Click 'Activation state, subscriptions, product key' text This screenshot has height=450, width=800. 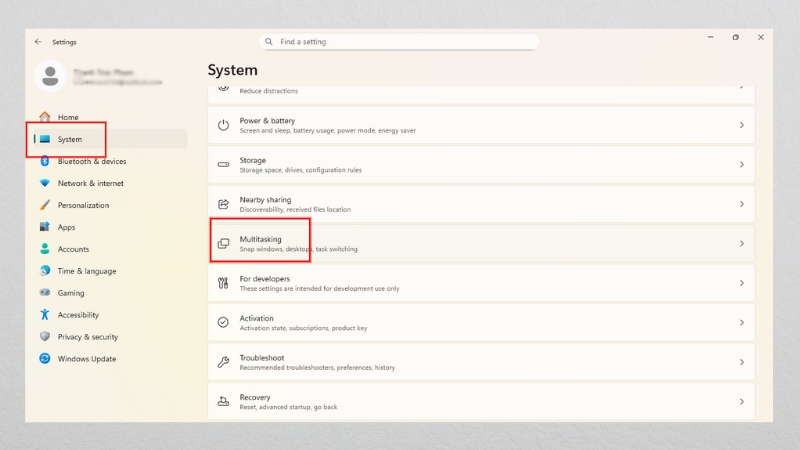pyautogui.click(x=303, y=328)
